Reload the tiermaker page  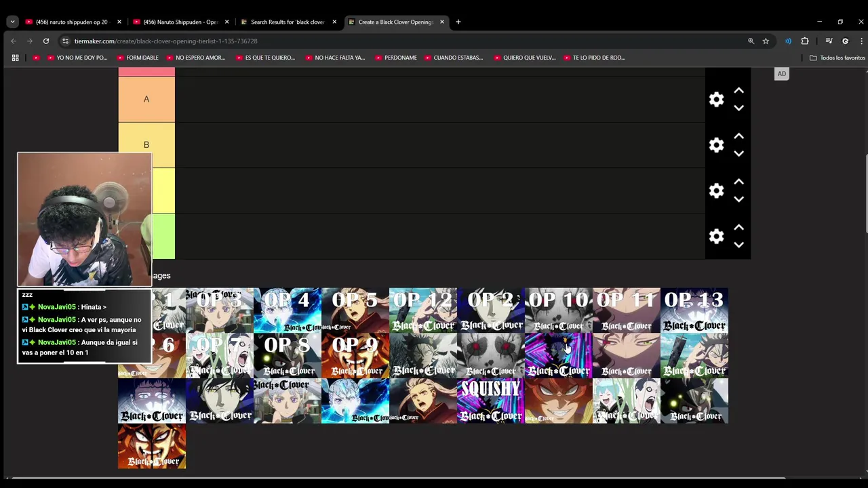[46, 41]
